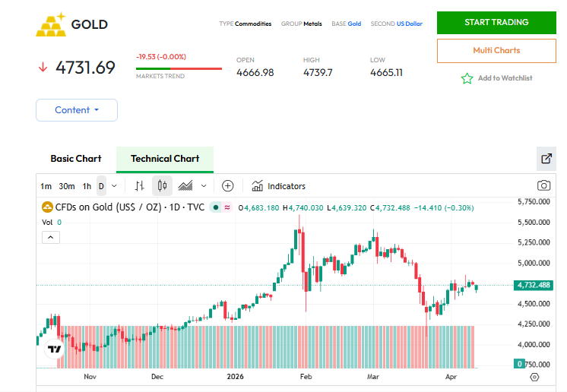This screenshot has width=567, height=392.
Task: Select the 1h timeframe
Action: point(87,186)
